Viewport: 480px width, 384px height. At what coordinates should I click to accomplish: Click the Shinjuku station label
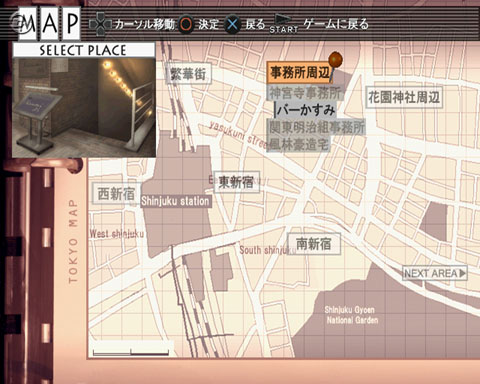(175, 201)
